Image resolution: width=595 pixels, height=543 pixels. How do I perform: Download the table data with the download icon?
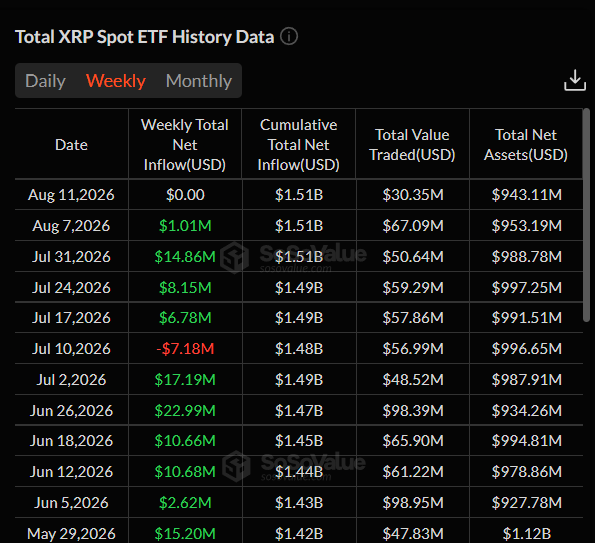click(575, 80)
